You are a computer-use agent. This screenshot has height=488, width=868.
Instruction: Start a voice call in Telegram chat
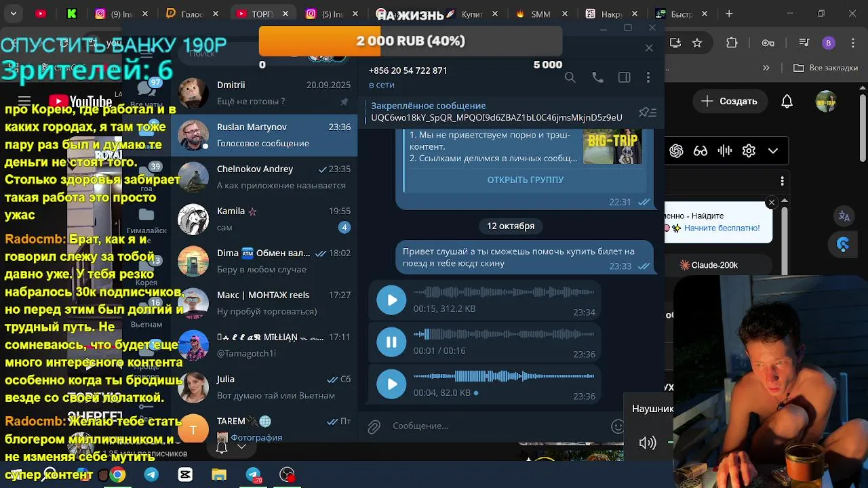pos(597,78)
